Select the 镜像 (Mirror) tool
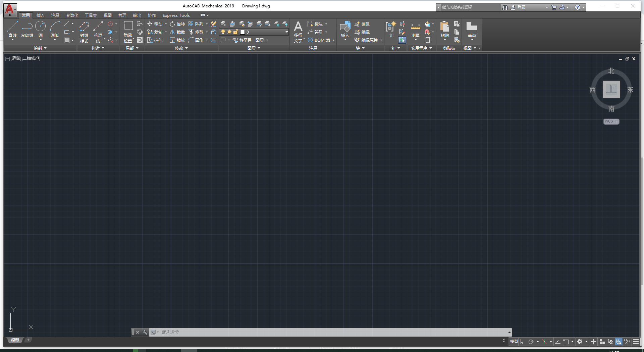Screen dimensions: 644x352 [177, 32]
